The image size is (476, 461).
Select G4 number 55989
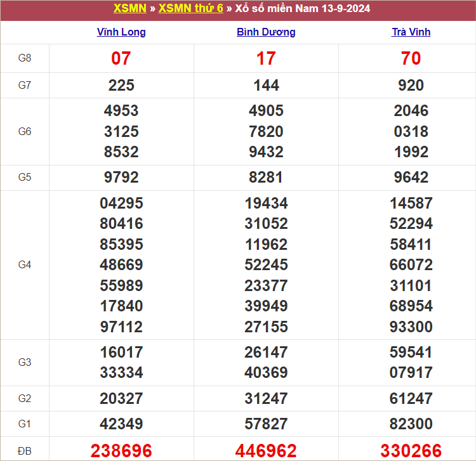[x=121, y=285]
